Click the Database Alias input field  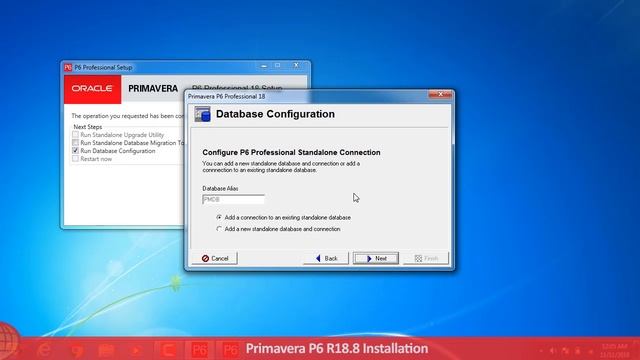click(233, 199)
